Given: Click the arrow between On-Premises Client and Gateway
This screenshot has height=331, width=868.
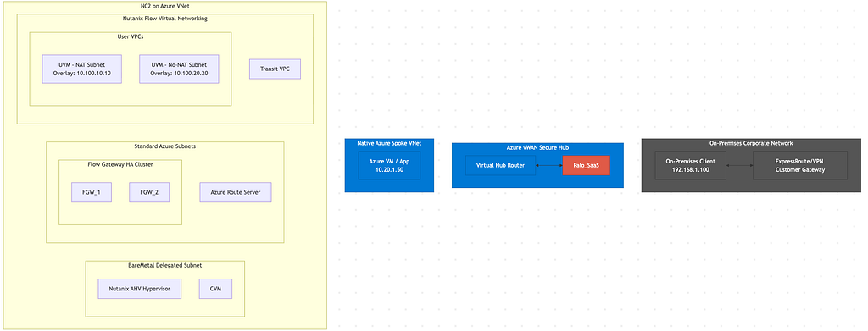Looking at the screenshot, I should point(739,165).
